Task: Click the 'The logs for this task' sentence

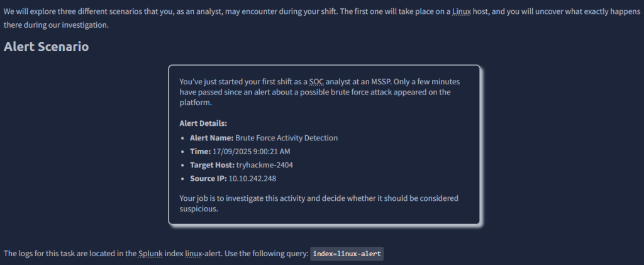Action: tap(69, 254)
